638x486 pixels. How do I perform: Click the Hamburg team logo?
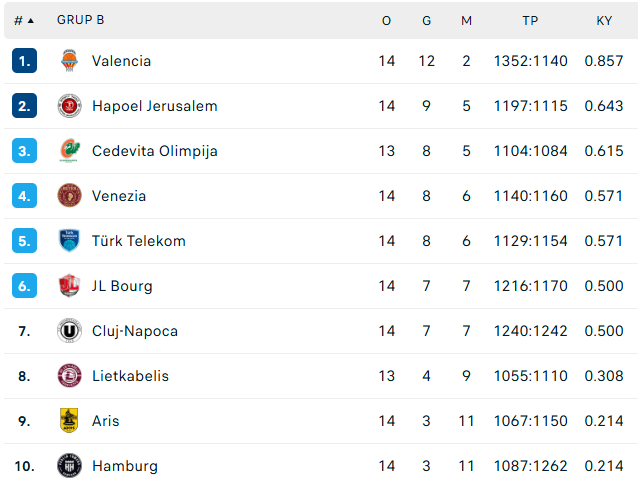(69, 466)
